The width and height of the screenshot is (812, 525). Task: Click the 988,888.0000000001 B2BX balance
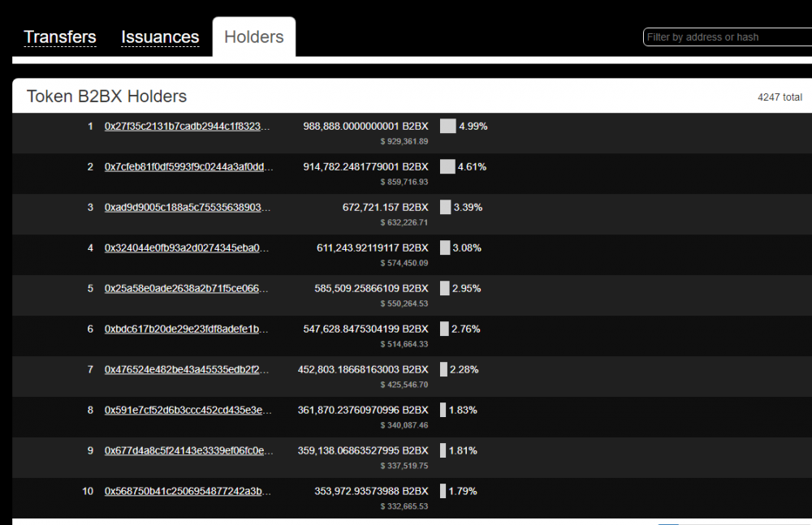pyautogui.click(x=365, y=127)
